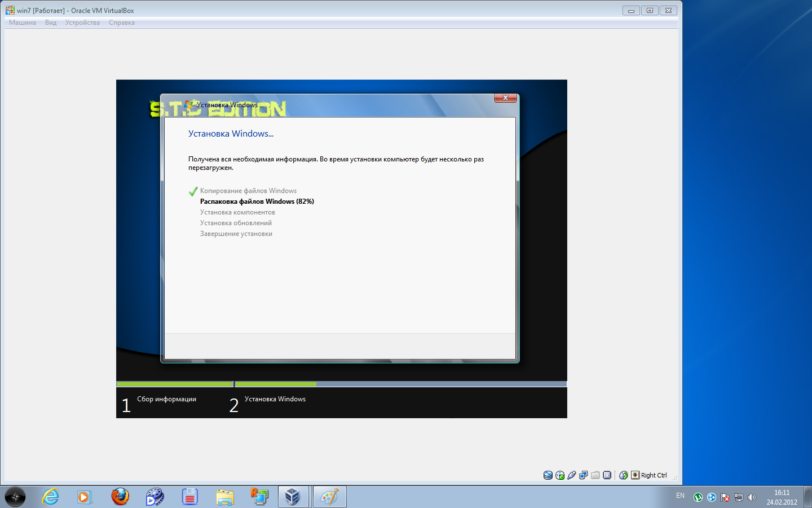The width and height of the screenshot is (812, 508).
Task: Open the Вид menu
Action: click(51, 23)
